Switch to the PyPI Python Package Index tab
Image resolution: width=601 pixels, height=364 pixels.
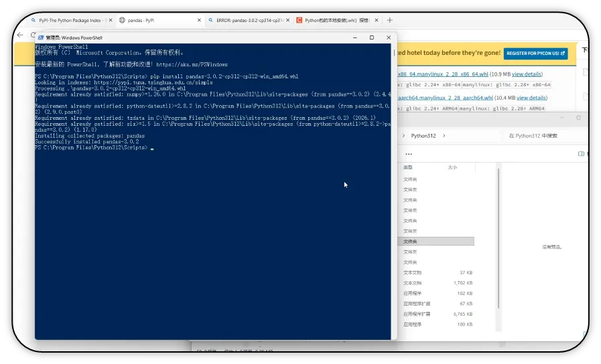(x=70, y=20)
